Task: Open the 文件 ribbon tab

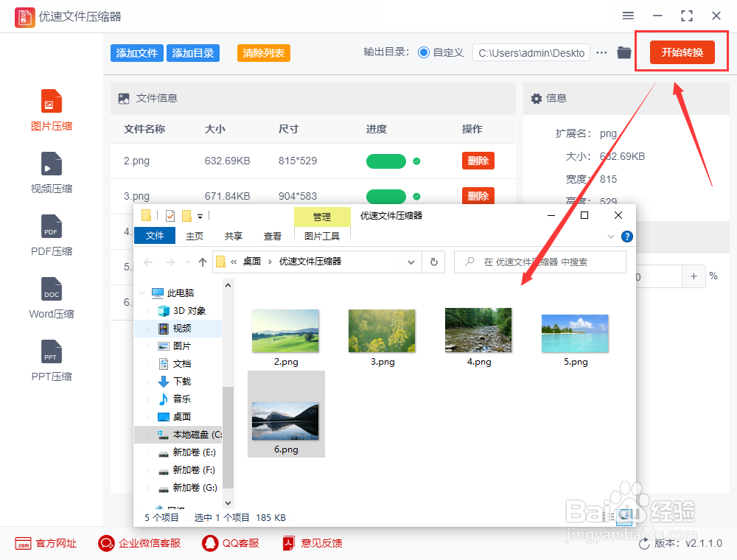Action: coord(155,235)
